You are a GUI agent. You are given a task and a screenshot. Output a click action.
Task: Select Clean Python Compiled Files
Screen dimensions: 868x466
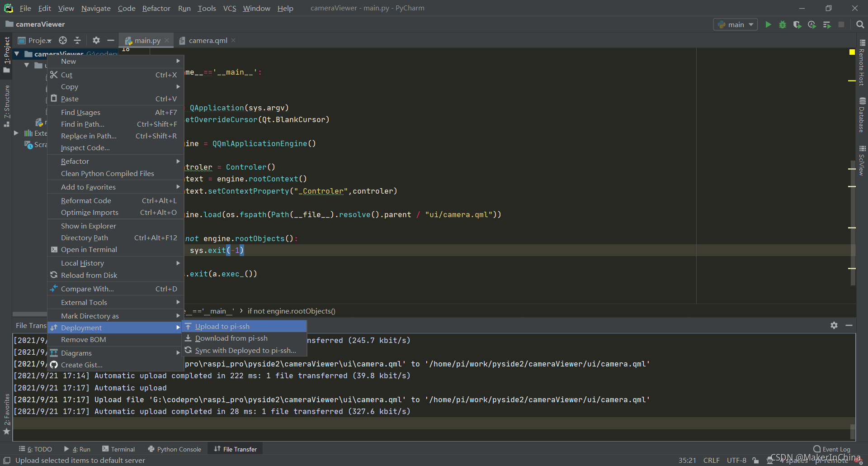[115, 173]
